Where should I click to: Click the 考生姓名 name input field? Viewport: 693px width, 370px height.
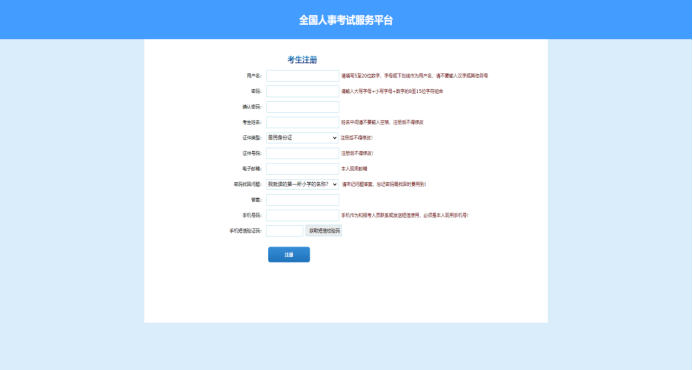302,122
